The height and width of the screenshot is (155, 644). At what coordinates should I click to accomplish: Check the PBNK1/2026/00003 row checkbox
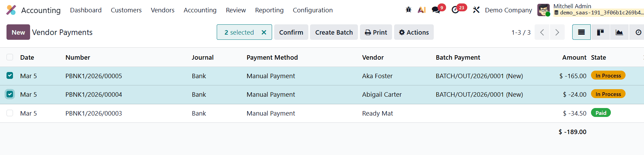(10, 113)
